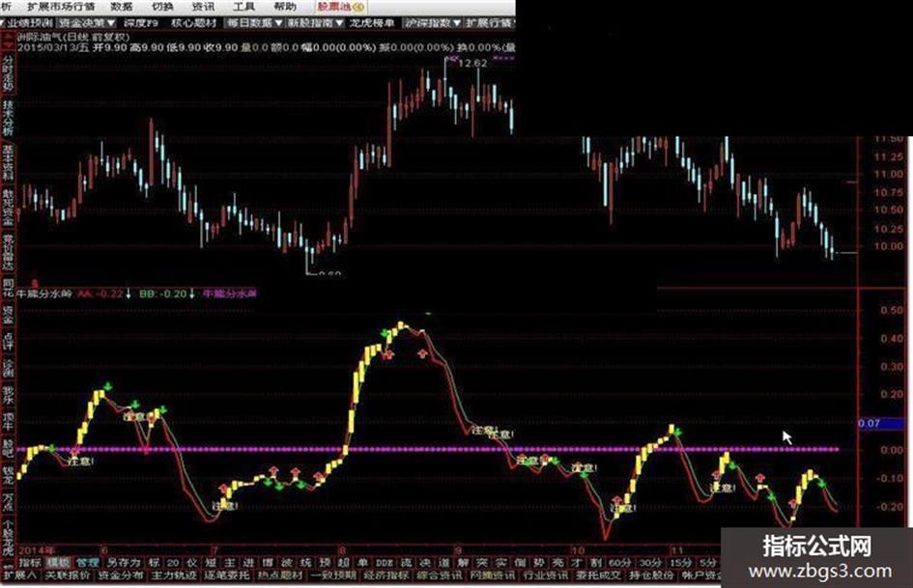Click the 洲际油气 stock title
This screenshot has width=913, height=588.
click(41, 37)
